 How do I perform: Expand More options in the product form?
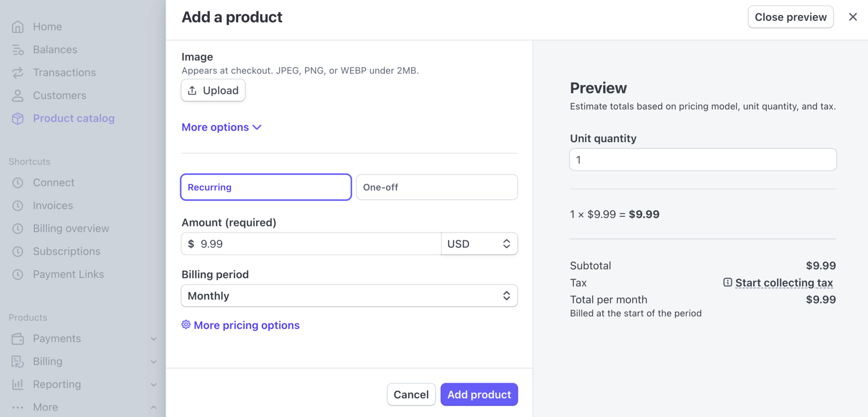coord(221,127)
